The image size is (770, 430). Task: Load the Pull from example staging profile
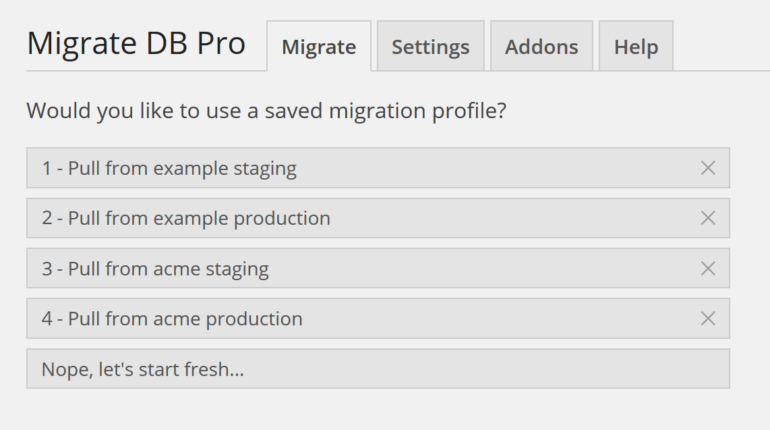(x=169, y=168)
